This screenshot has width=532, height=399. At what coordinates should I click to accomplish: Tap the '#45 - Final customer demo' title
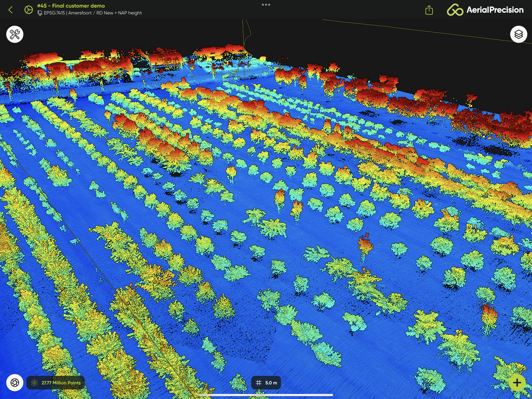(71, 6)
